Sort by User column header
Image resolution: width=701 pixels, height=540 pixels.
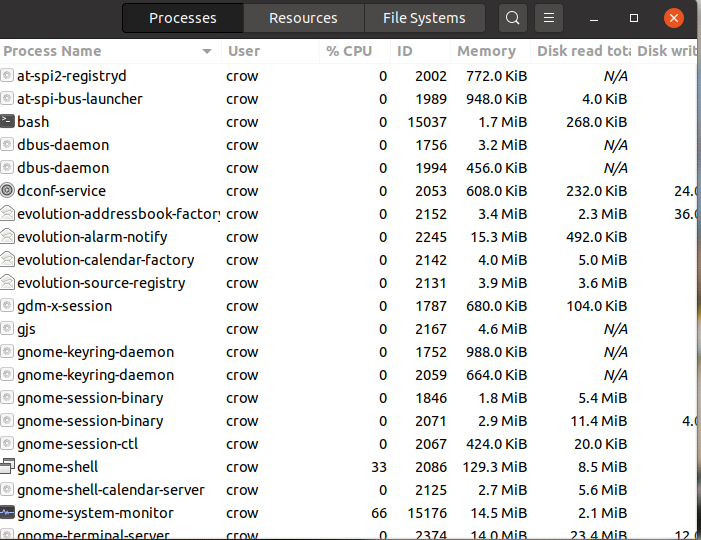pyautogui.click(x=270, y=51)
